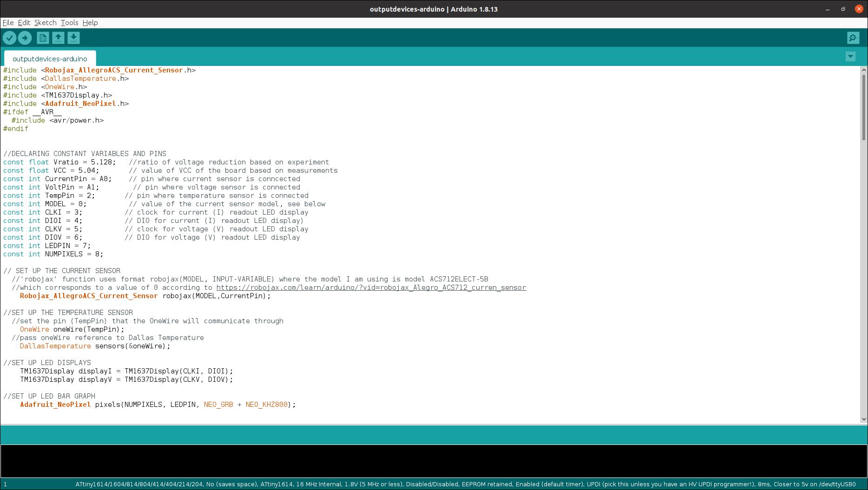The height and width of the screenshot is (490, 868).
Task: Close the Arduino window
Action: pos(859,9)
